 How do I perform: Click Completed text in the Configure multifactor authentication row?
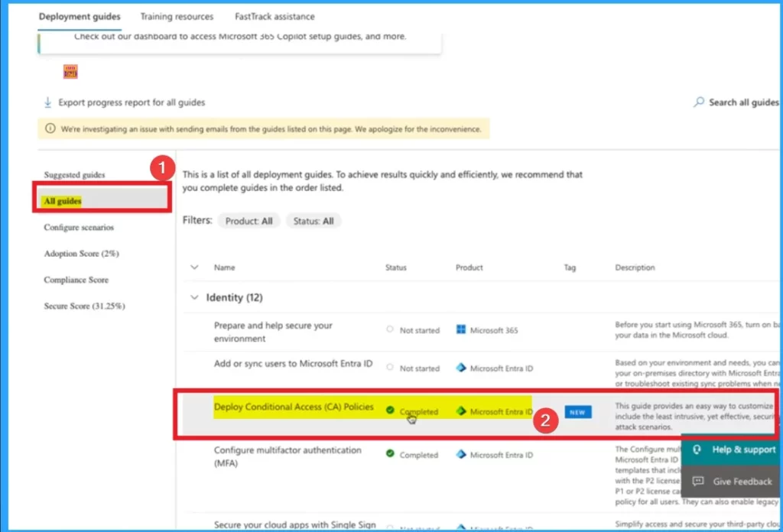[x=418, y=455]
